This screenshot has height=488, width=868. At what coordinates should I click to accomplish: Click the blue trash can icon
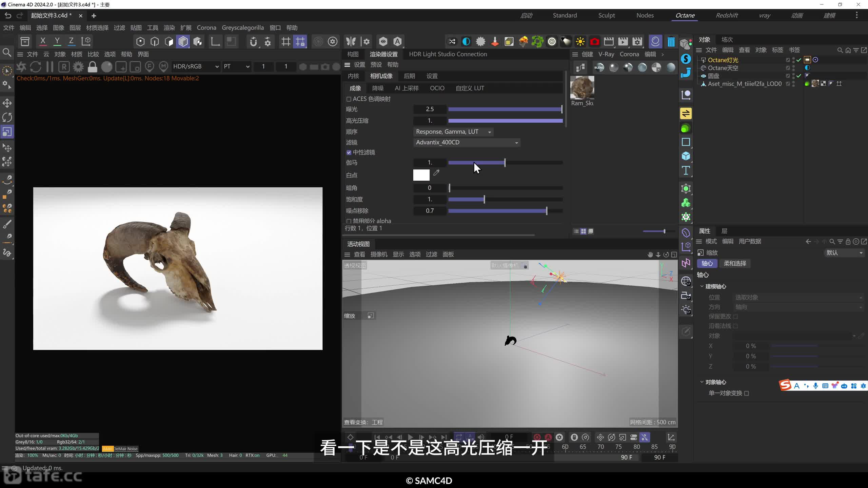(671, 42)
